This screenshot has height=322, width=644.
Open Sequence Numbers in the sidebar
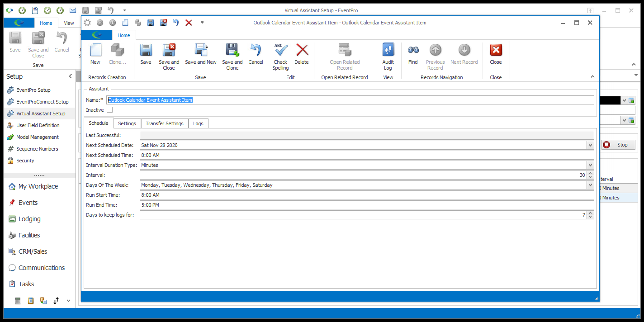(37, 149)
